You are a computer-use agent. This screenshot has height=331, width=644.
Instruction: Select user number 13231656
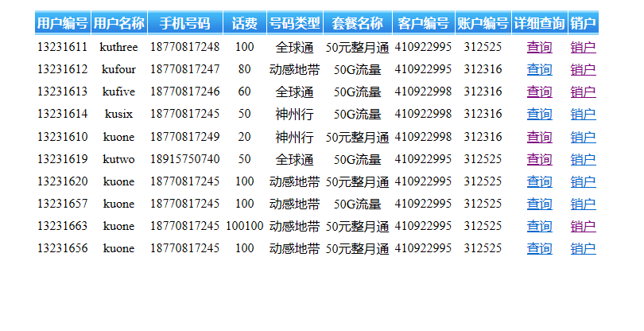pyautogui.click(x=63, y=247)
